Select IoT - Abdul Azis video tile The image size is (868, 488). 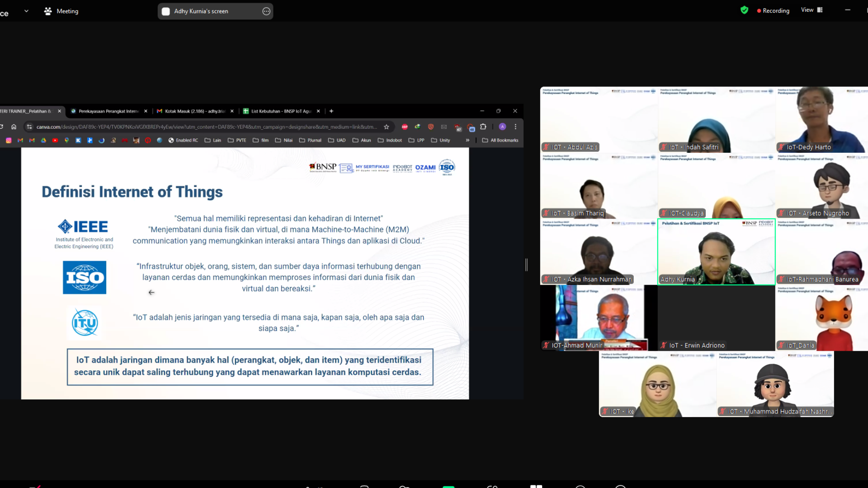pyautogui.click(x=599, y=119)
